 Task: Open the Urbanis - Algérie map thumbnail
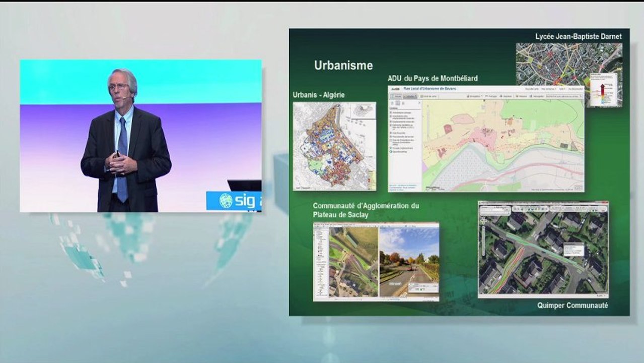334,146
